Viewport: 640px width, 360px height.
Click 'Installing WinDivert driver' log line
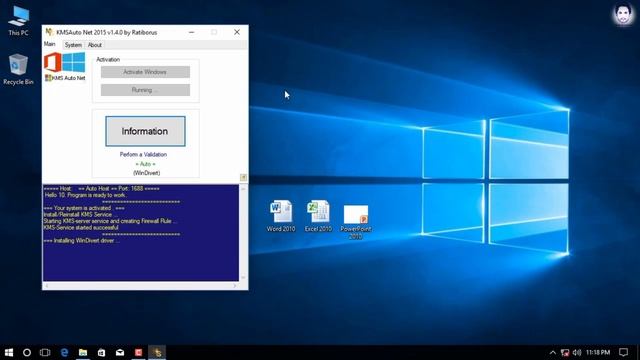point(82,241)
